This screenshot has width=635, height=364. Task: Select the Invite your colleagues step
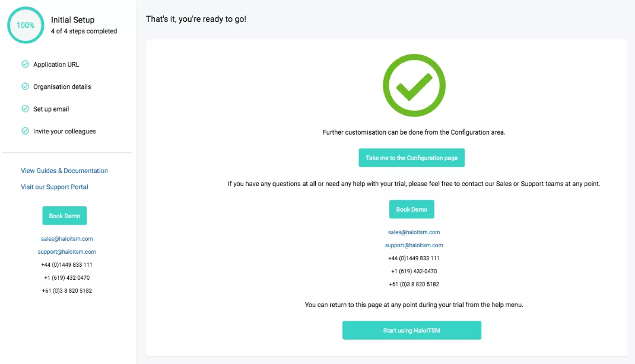(64, 131)
